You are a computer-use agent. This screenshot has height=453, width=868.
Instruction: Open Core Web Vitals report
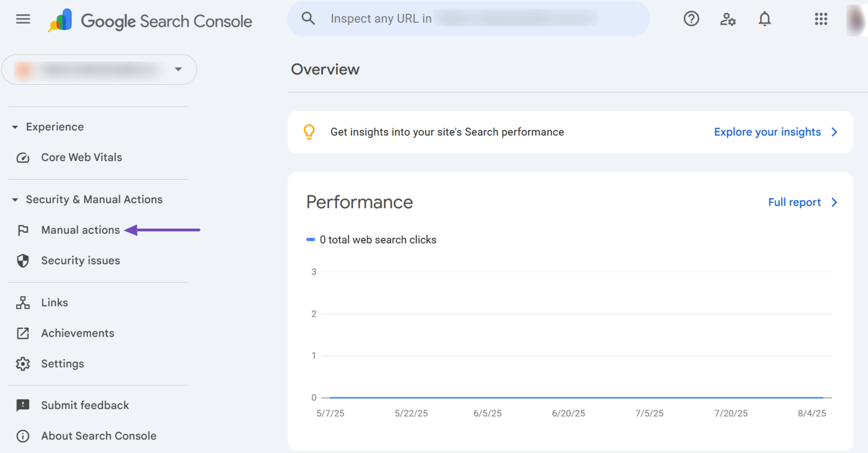pos(81,157)
